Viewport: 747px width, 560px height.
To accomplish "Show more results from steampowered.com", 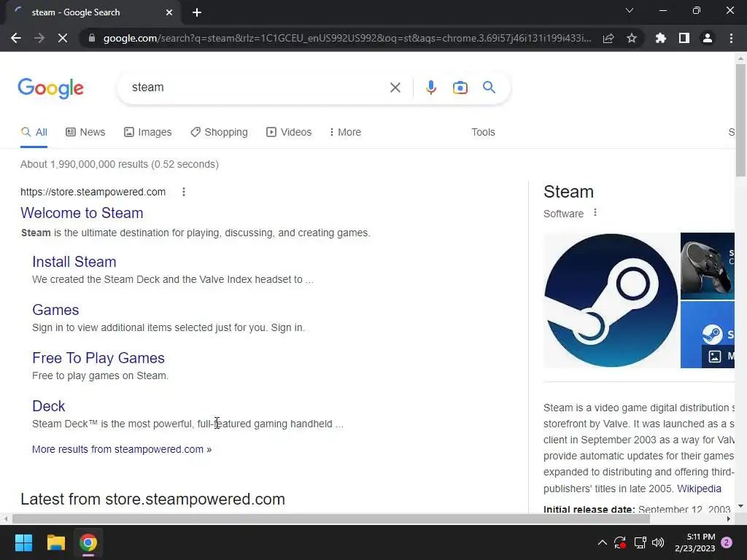I will [x=122, y=449].
